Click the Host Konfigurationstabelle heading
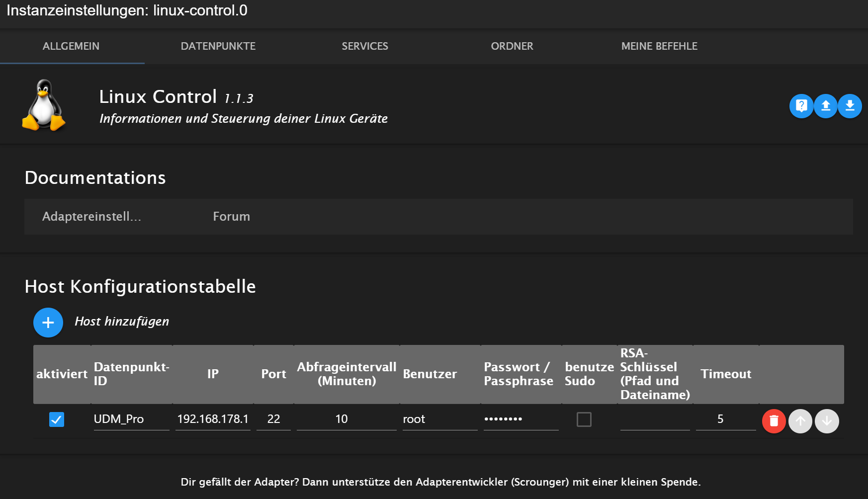The image size is (868, 499). [x=140, y=287]
